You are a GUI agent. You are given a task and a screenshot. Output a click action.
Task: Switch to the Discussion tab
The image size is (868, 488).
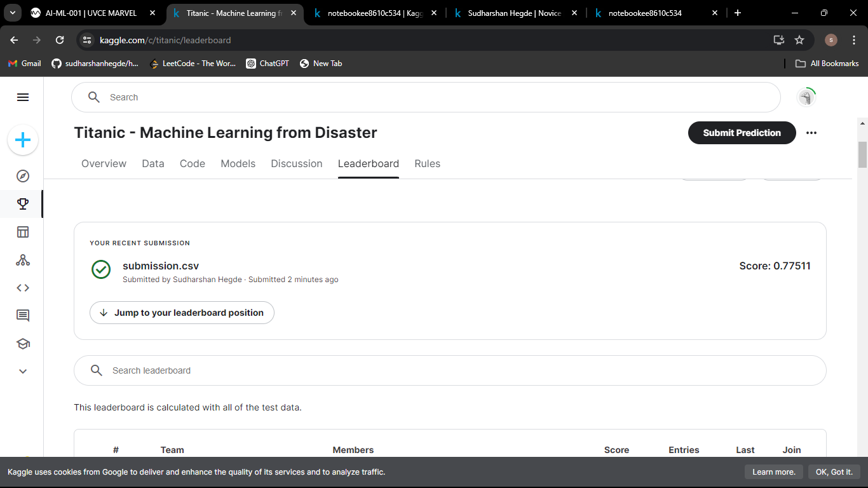tap(297, 163)
